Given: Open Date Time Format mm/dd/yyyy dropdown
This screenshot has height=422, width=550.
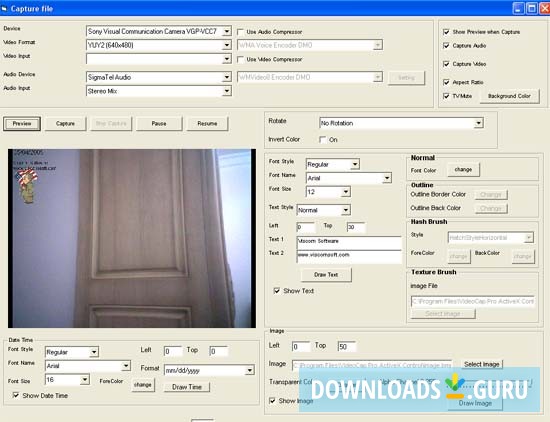Looking at the screenshot, I should (x=249, y=370).
